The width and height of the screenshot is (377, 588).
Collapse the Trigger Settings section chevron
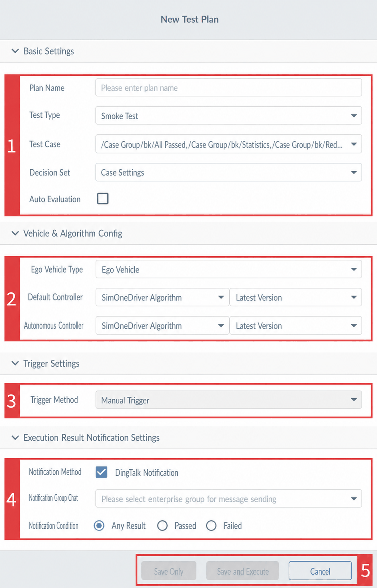coord(15,363)
